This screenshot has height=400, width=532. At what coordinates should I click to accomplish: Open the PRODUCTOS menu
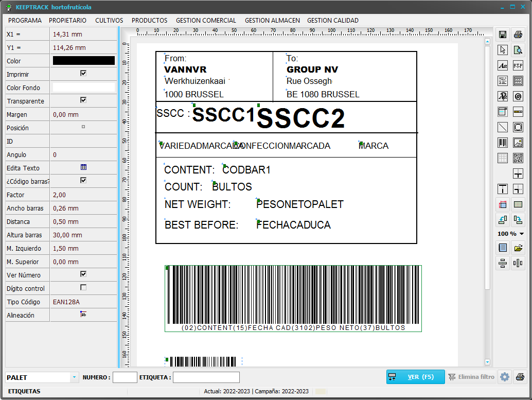pyautogui.click(x=149, y=21)
